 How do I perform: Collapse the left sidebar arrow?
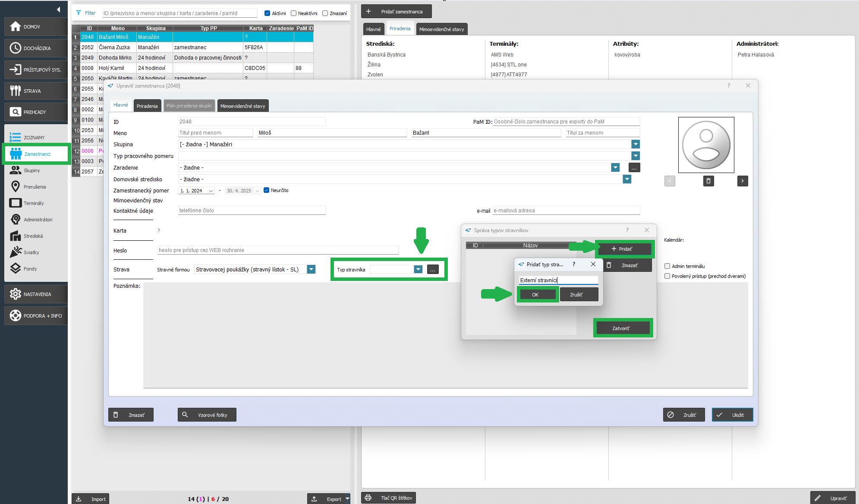coord(59,9)
